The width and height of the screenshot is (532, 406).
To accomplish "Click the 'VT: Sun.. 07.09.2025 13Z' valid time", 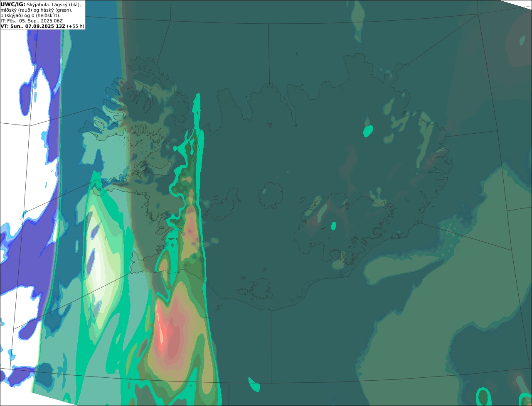I will click(x=33, y=26).
